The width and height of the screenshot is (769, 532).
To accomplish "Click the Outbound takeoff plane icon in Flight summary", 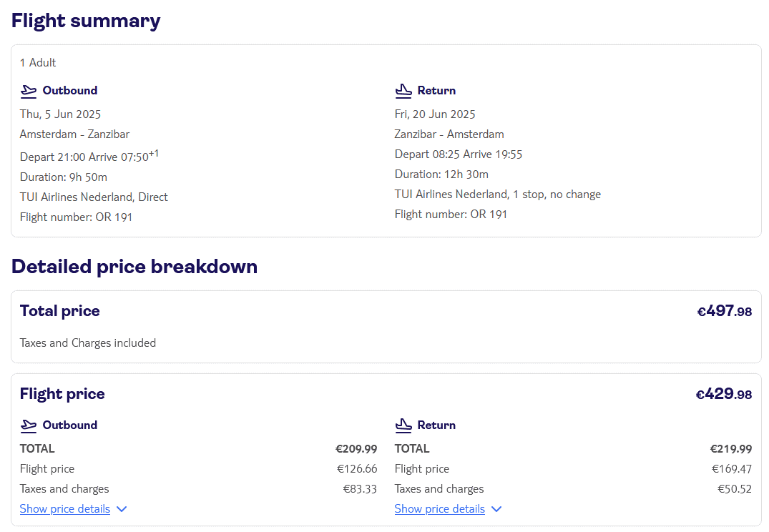I will 29,91.
